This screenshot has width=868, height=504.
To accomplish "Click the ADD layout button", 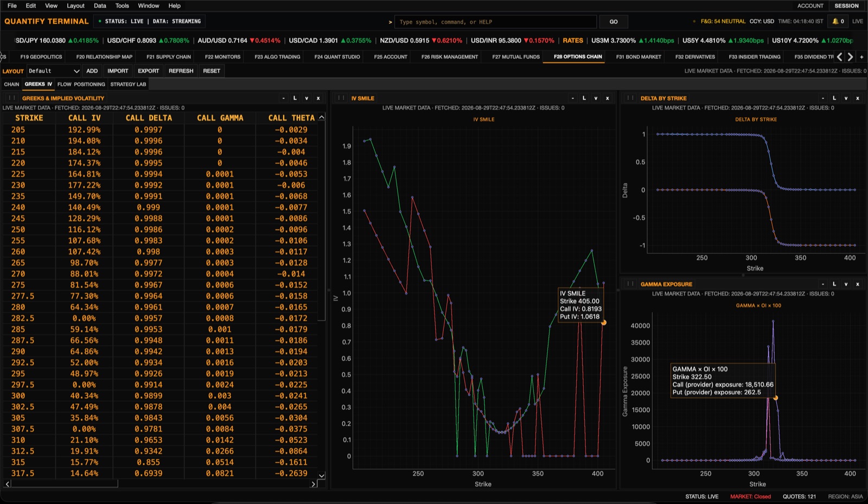I will pos(92,71).
